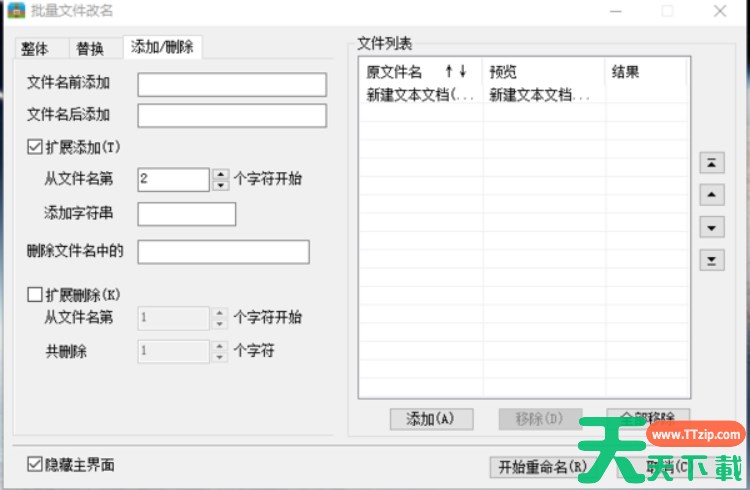Click the app icon in title bar

click(16, 10)
